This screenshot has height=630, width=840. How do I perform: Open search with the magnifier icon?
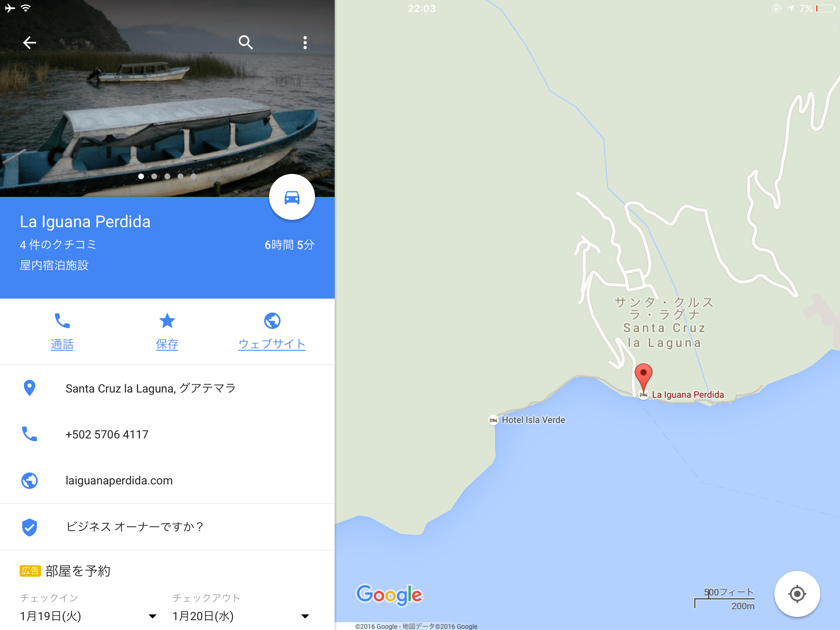tap(246, 42)
